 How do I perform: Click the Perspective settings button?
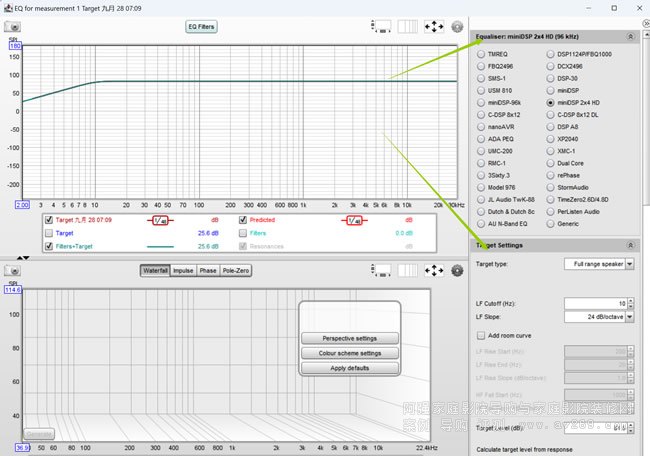pos(350,338)
